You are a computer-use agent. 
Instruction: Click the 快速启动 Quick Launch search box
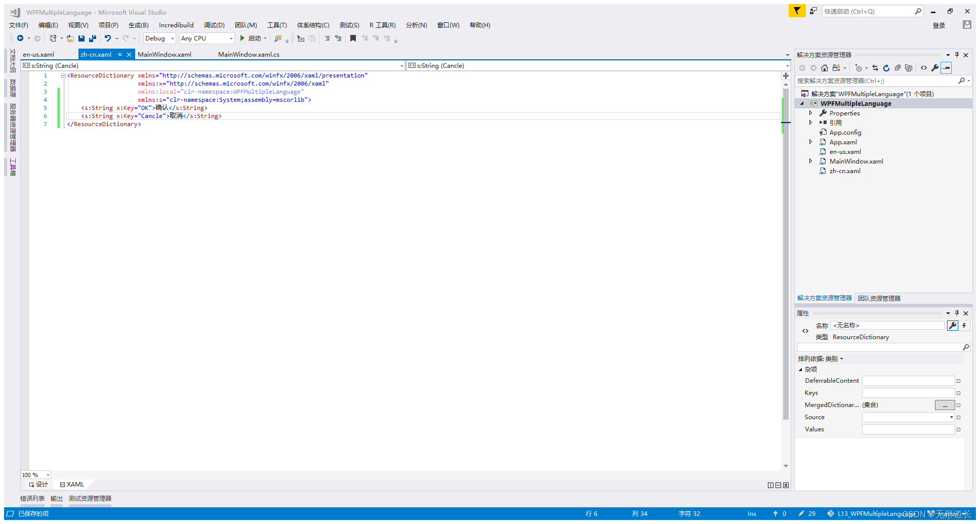point(873,11)
